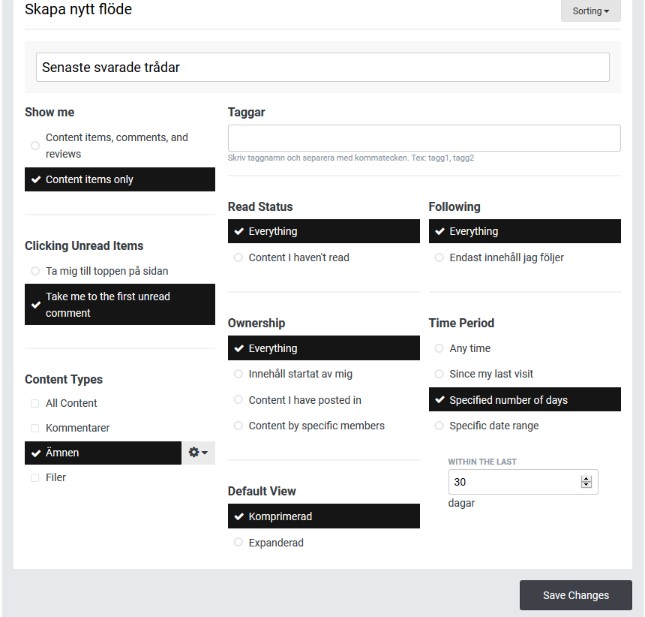Screen dimensions: 645x617
Task: Uncheck the Ämnen content type
Action: point(102,453)
